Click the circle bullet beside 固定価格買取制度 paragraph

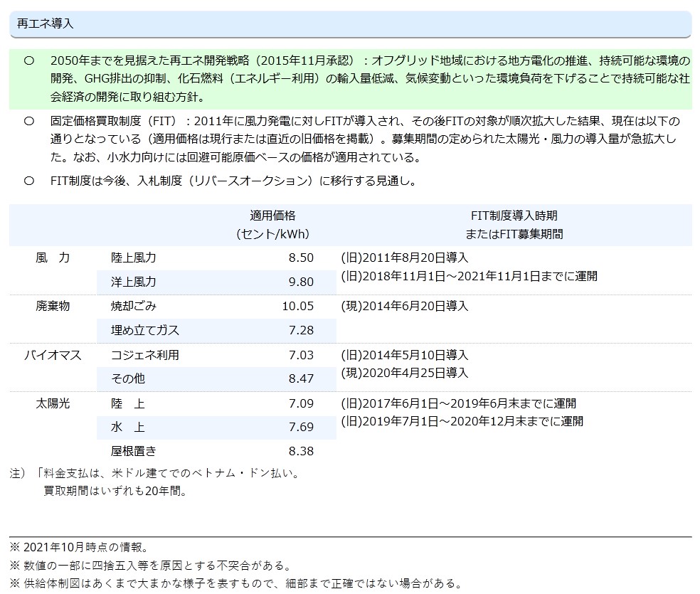coord(29,122)
